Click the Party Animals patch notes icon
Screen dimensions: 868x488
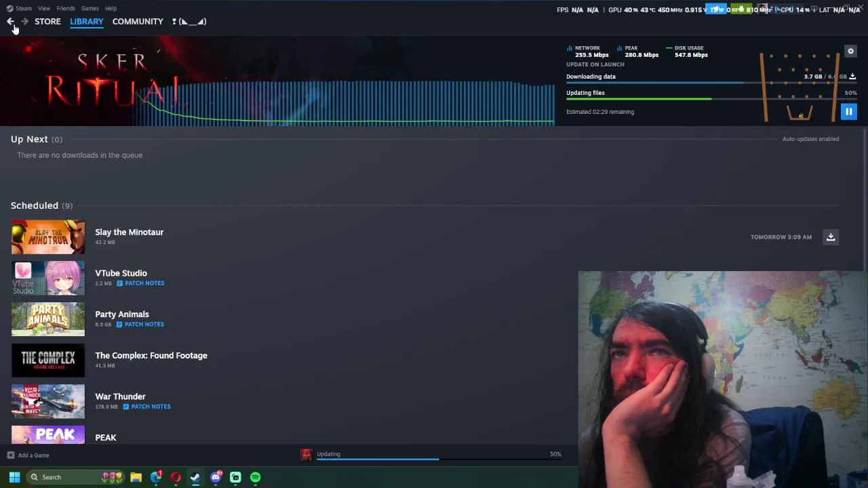pyautogui.click(x=119, y=325)
